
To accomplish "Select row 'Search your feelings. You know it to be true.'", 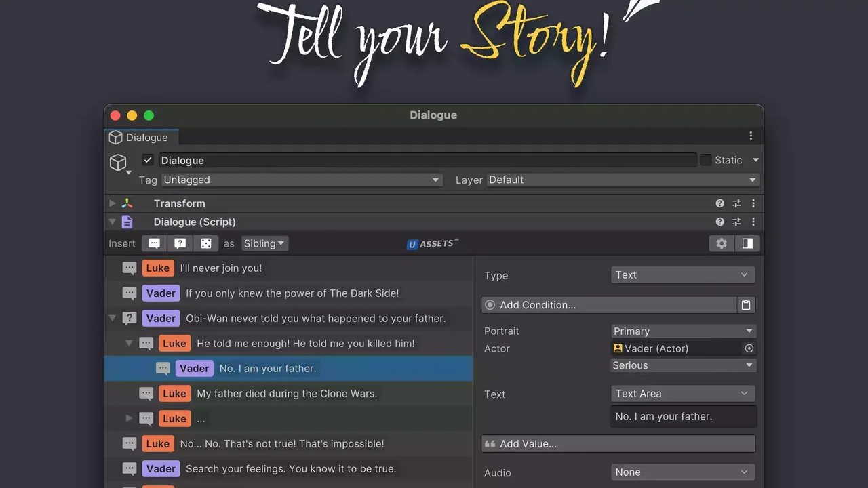I will click(x=288, y=469).
